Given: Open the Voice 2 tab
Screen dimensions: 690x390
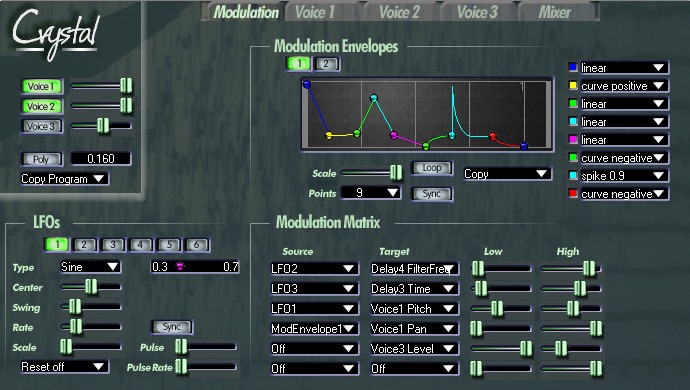Looking at the screenshot, I should coord(399,12).
